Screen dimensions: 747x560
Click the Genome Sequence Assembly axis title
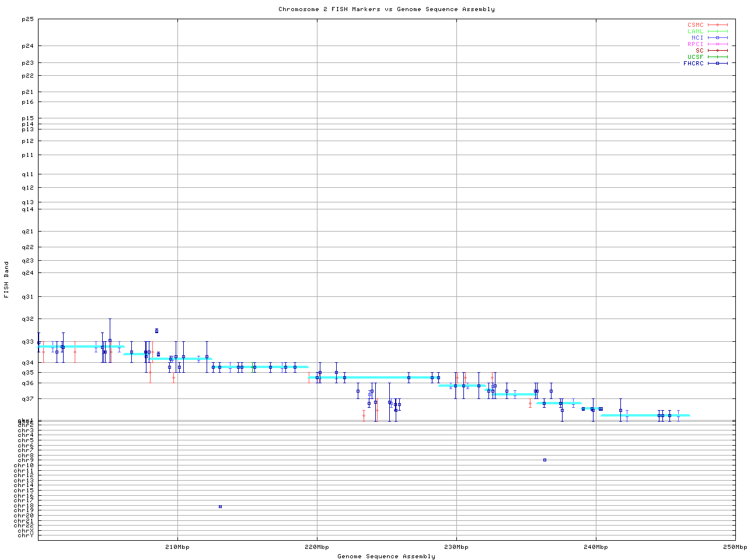[x=386, y=556]
